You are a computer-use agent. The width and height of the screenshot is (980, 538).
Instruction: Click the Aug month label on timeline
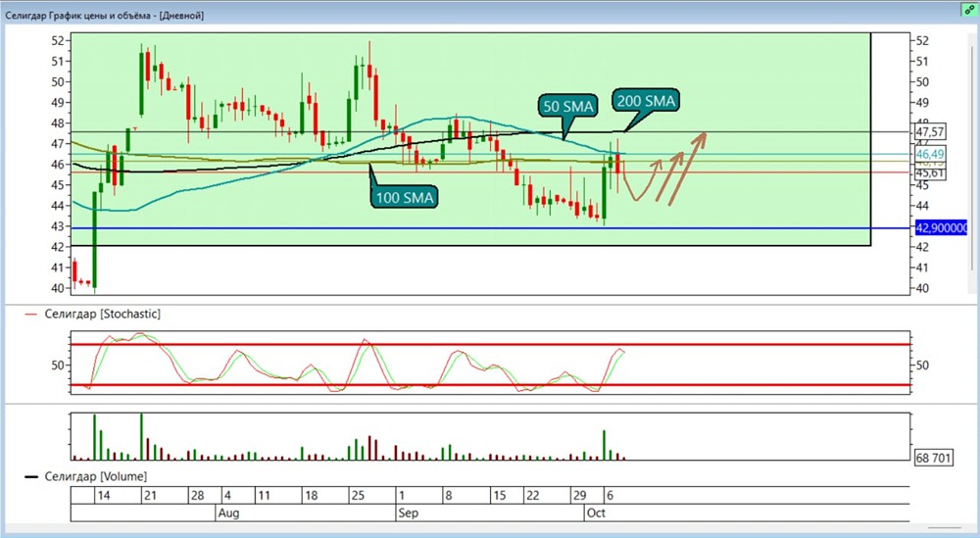click(x=226, y=512)
